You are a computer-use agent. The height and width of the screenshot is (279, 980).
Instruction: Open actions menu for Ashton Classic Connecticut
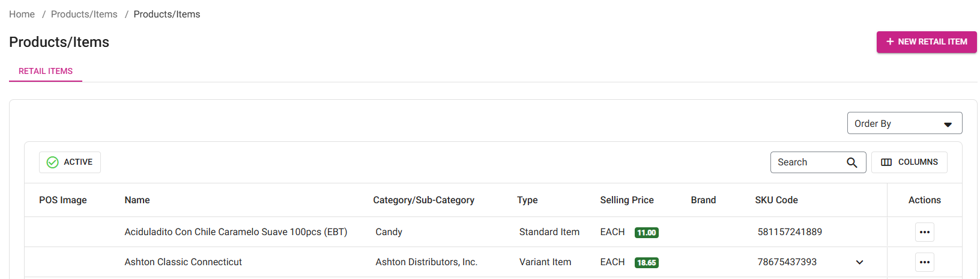click(924, 262)
